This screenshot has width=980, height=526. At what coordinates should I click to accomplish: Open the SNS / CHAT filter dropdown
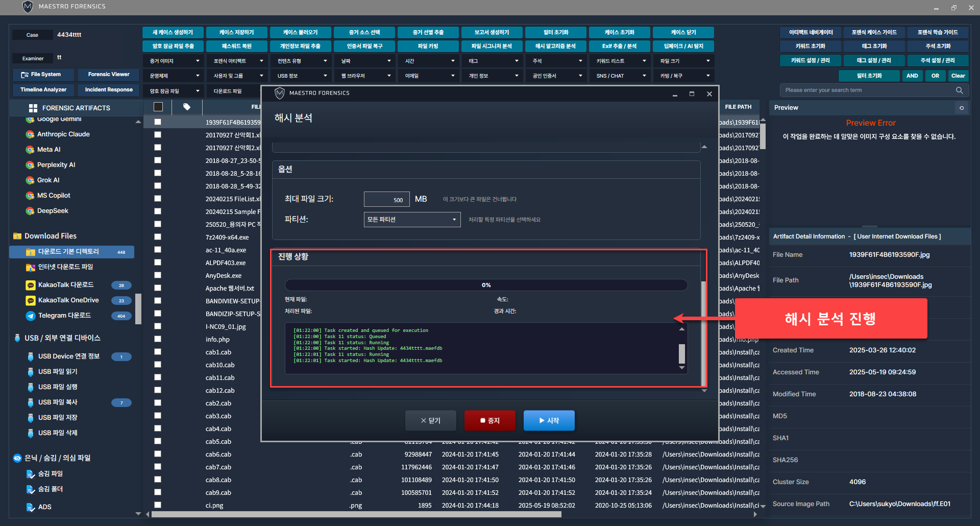click(x=620, y=76)
